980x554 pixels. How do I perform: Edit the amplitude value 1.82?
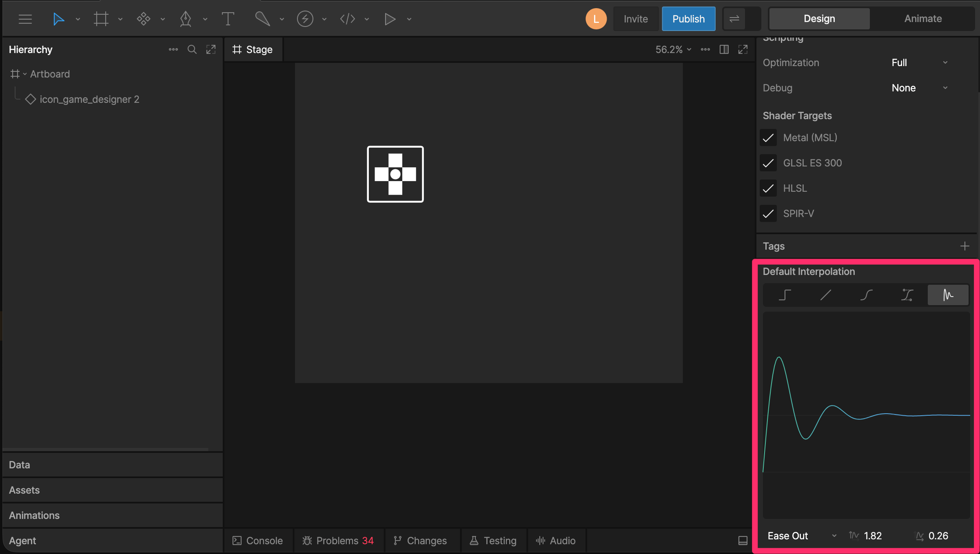873,536
